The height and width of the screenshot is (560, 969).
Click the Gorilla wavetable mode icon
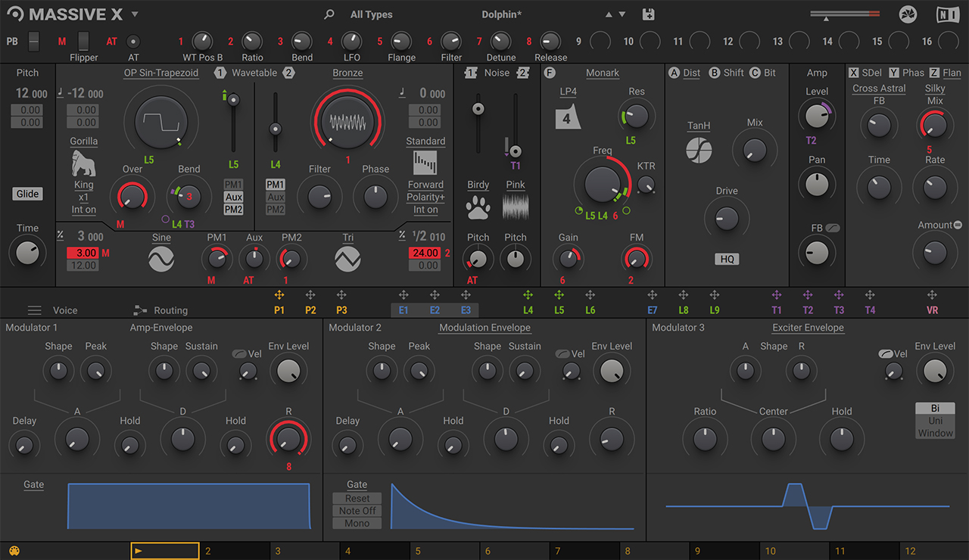click(84, 162)
